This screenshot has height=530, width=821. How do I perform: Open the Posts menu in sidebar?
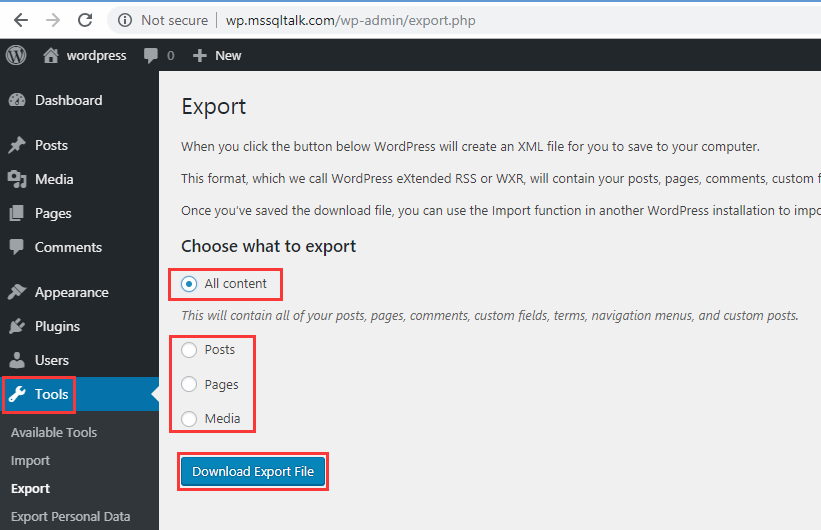(51, 145)
